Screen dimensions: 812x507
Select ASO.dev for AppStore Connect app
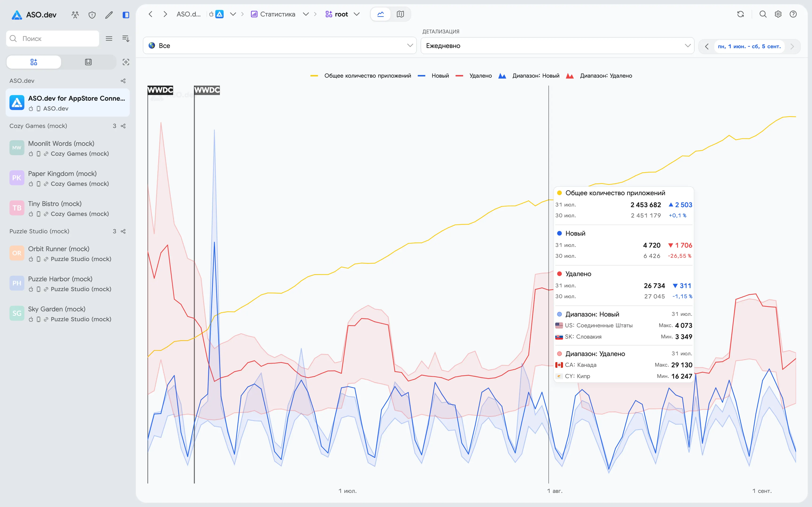68,103
